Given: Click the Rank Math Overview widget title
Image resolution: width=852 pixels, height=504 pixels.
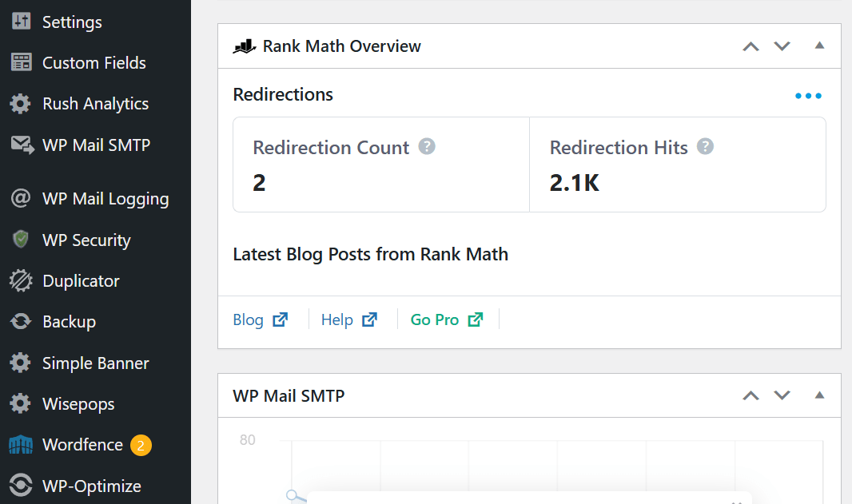Looking at the screenshot, I should point(342,46).
